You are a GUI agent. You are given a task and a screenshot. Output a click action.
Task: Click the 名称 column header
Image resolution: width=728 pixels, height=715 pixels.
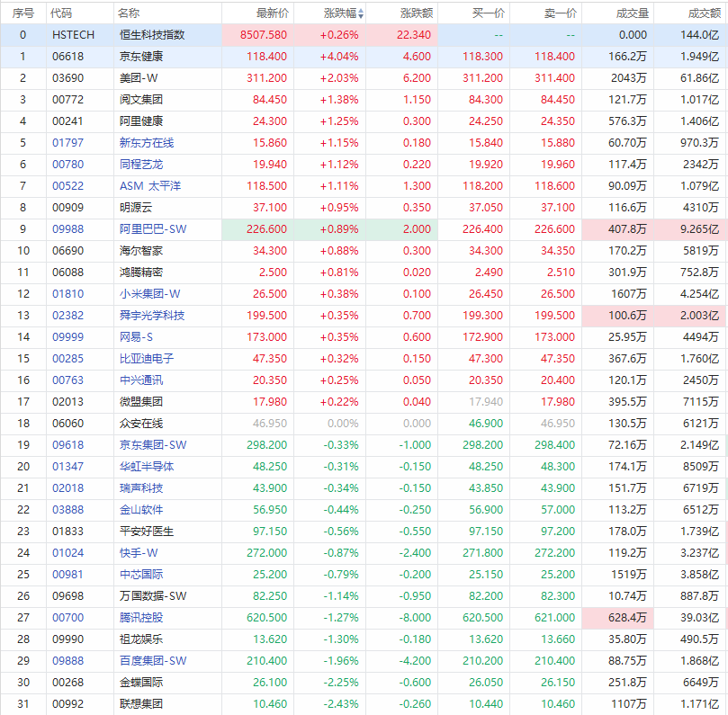tap(129, 13)
